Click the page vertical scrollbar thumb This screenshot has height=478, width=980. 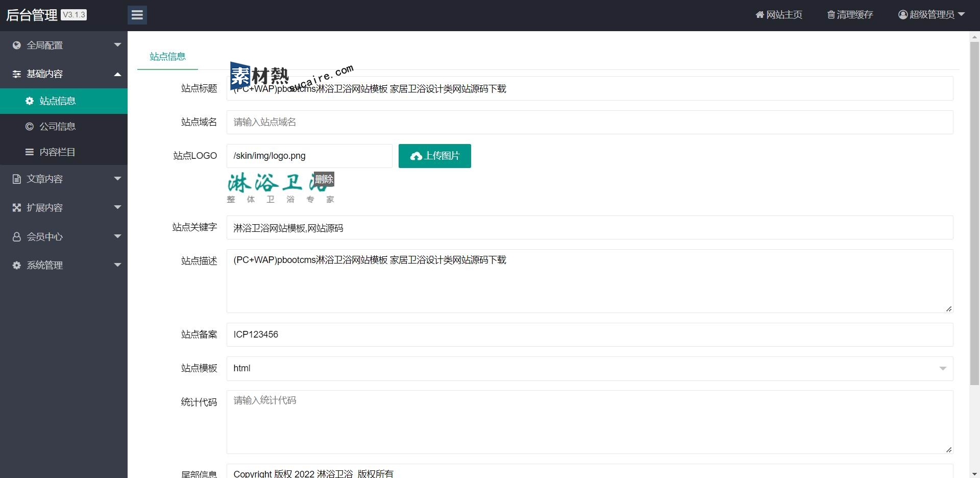(x=974, y=213)
